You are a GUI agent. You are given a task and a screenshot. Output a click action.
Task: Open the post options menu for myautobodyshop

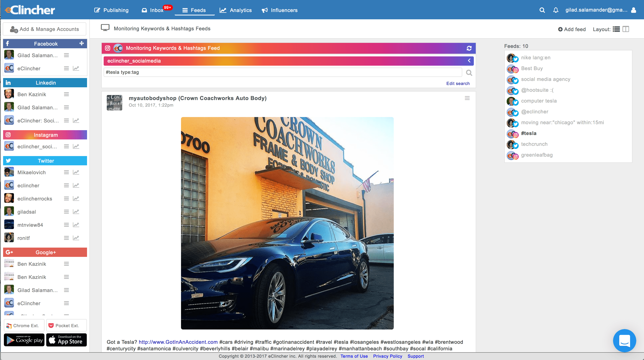pos(467,98)
